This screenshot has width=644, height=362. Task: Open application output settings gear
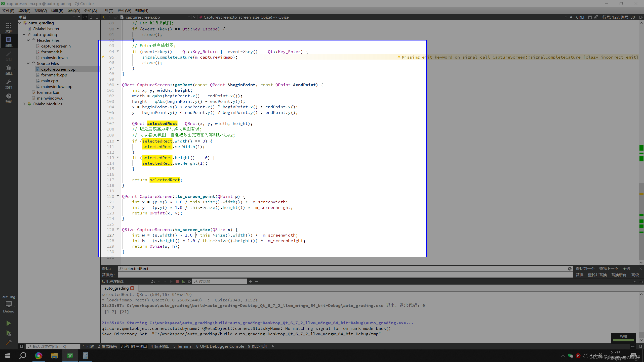[189, 282]
